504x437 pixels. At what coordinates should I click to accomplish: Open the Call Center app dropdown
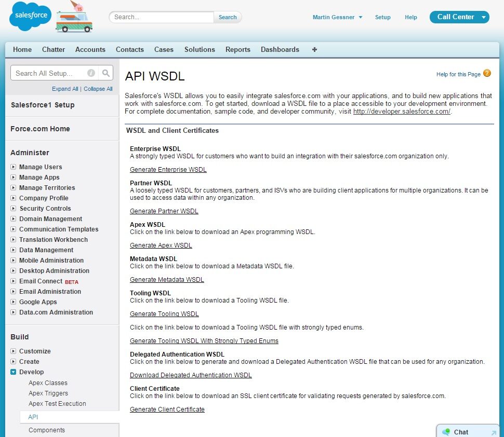(x=484, y=17)
